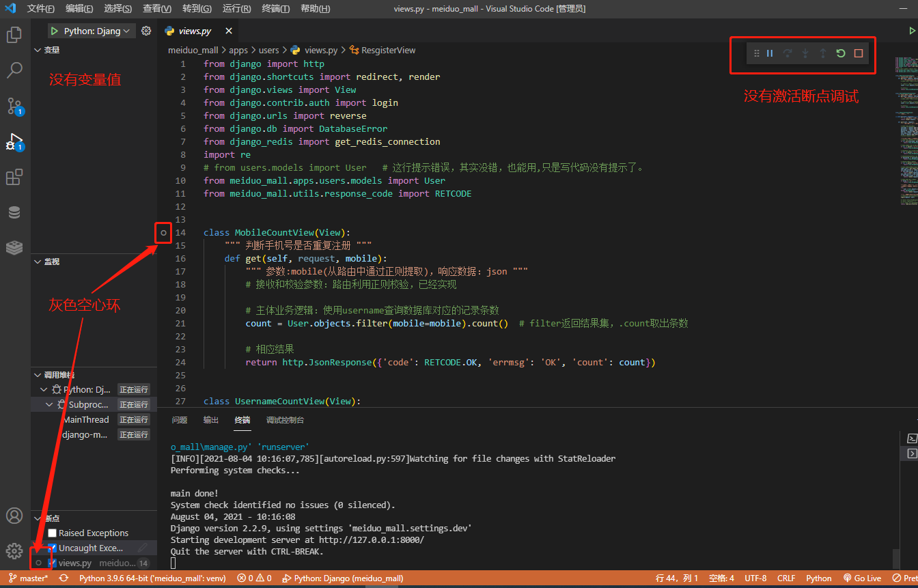Start debugging with the green play arrow
Viewport: 918px width, 588px height.
54,31
